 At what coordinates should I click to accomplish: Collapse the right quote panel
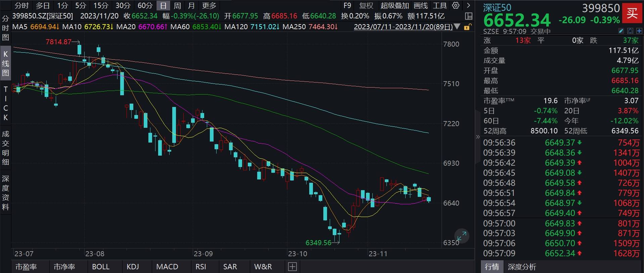click(x=478, y=136)
